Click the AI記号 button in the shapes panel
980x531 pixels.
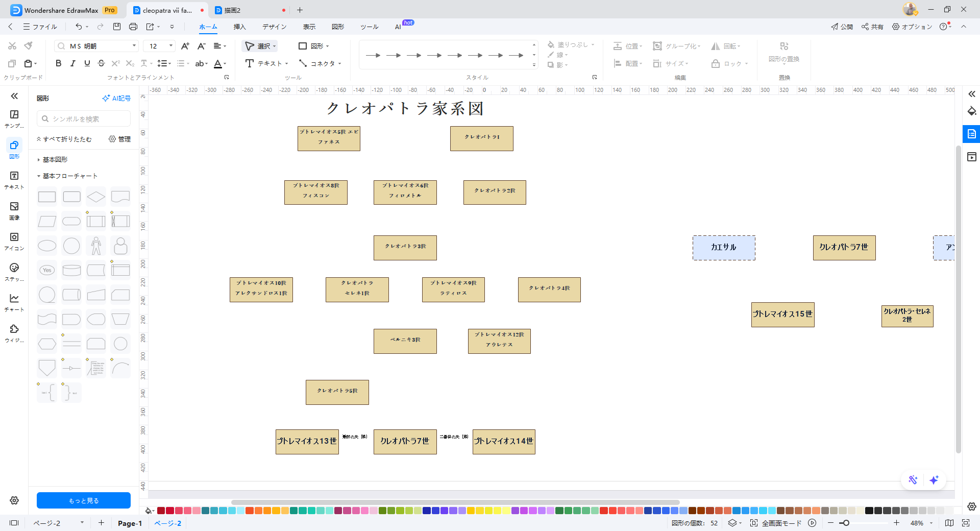[x=116, y=98]
